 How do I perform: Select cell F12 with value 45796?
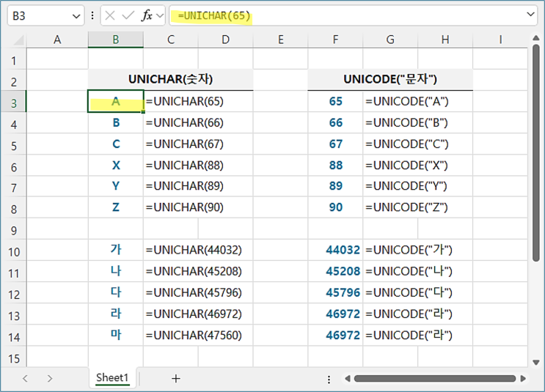pos(335,292)
